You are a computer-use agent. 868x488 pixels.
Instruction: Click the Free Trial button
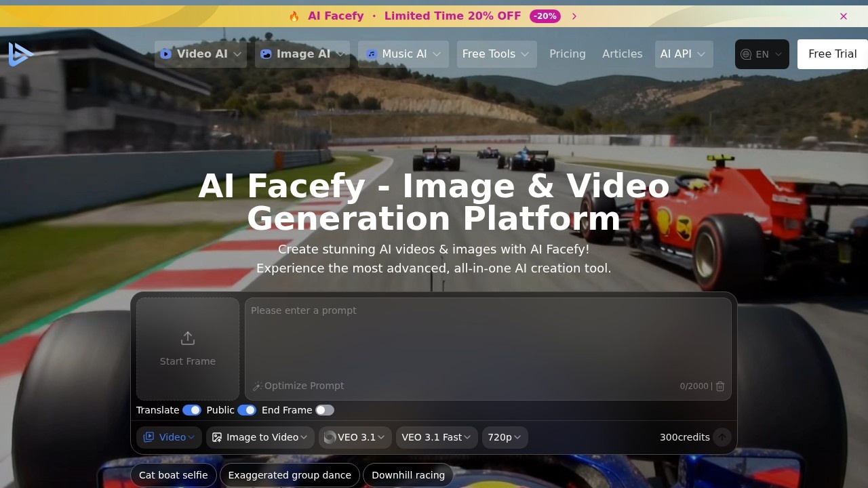pos(833,54)
